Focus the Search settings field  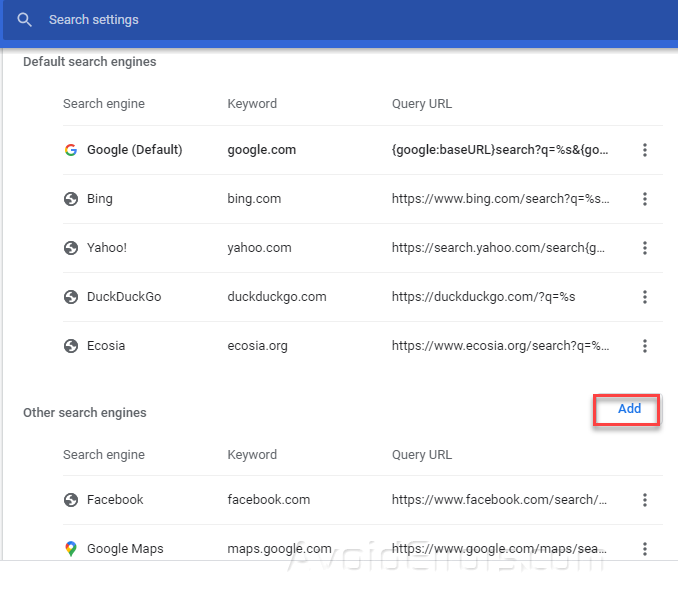click(300, 20)
